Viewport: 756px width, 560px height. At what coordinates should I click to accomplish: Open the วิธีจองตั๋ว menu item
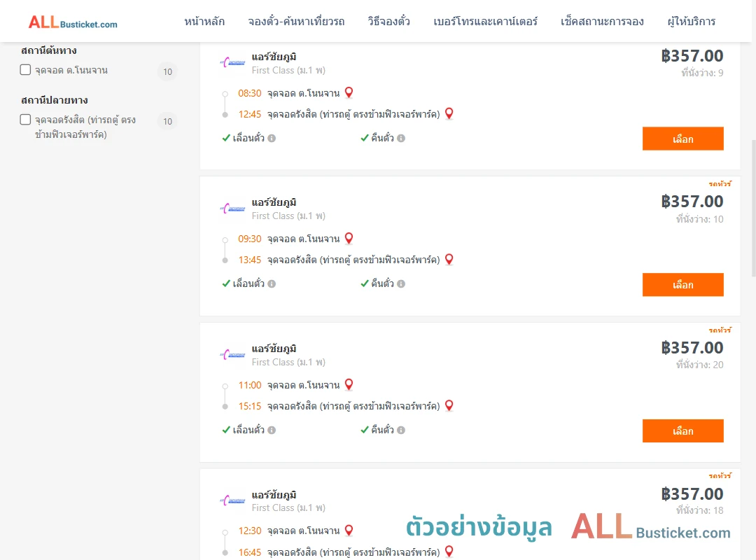[388, 22]
